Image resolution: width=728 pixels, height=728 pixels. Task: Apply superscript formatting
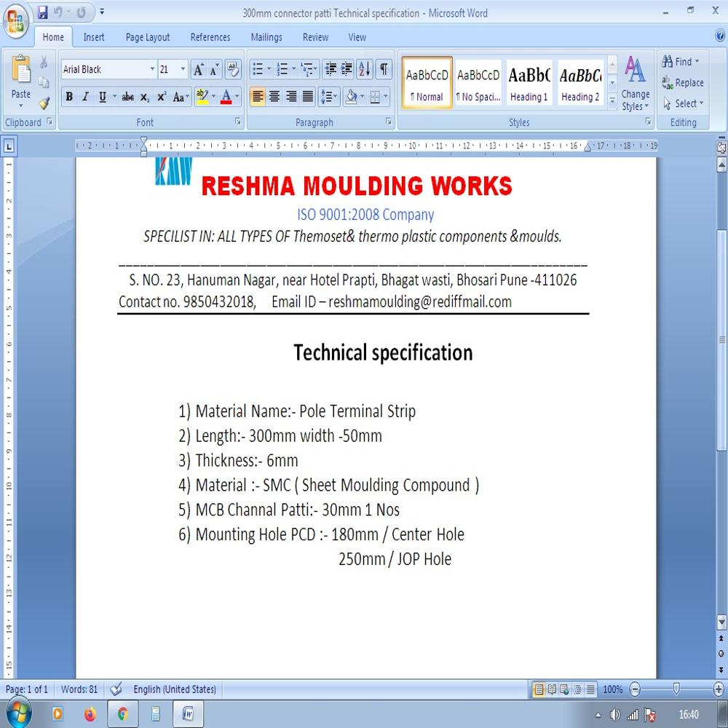[x=161, y=97]
